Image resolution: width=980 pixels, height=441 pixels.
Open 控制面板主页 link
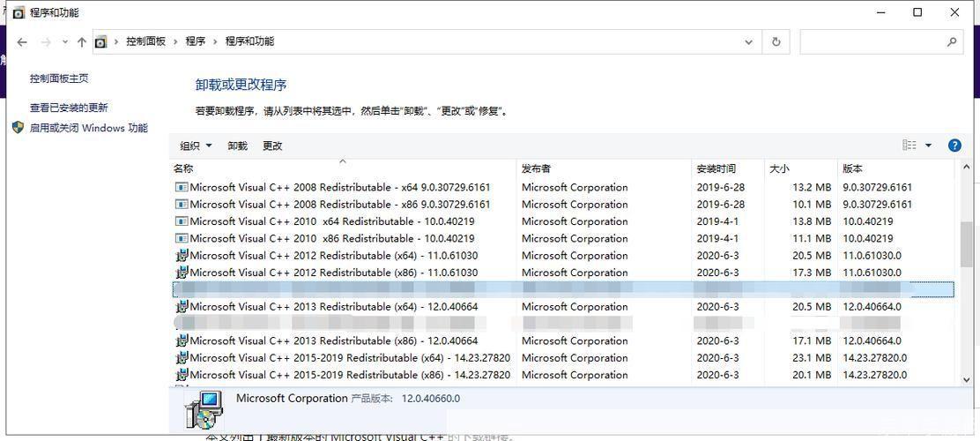click(x=59, y=78)
